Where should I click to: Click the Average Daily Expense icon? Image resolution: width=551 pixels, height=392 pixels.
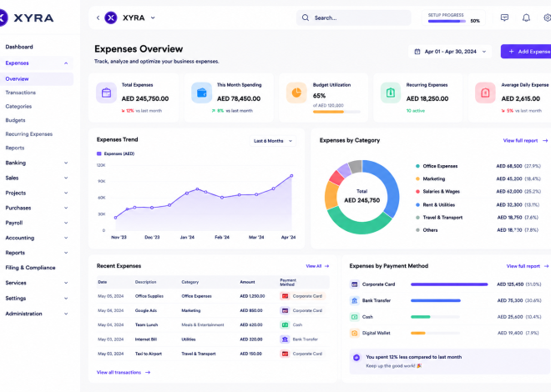coord(485,93)
